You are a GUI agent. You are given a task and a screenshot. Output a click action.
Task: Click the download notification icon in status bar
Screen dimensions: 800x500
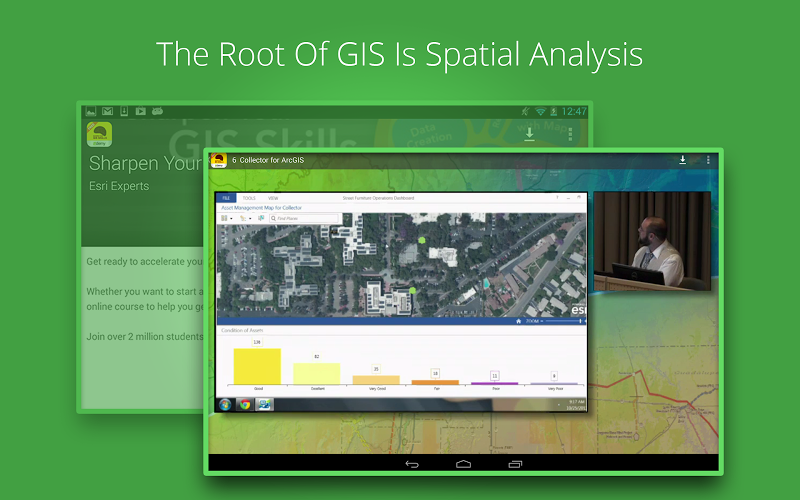(124, 111)
